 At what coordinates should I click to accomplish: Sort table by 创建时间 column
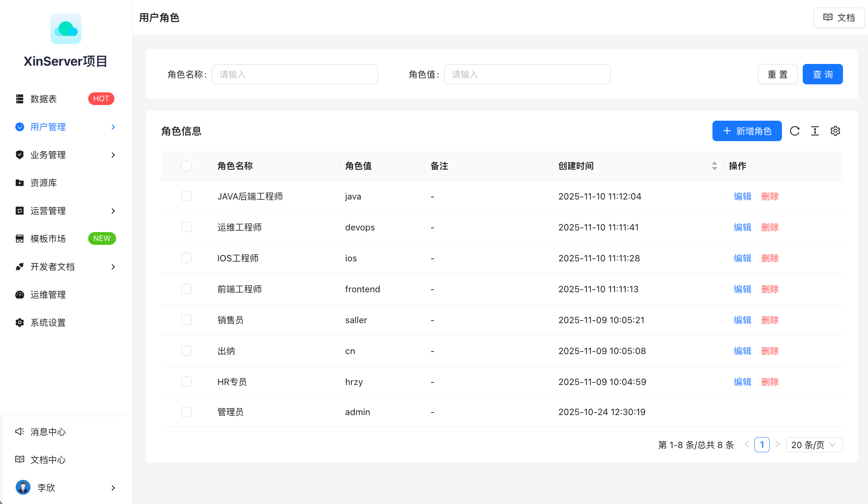(x=715, y=166)
